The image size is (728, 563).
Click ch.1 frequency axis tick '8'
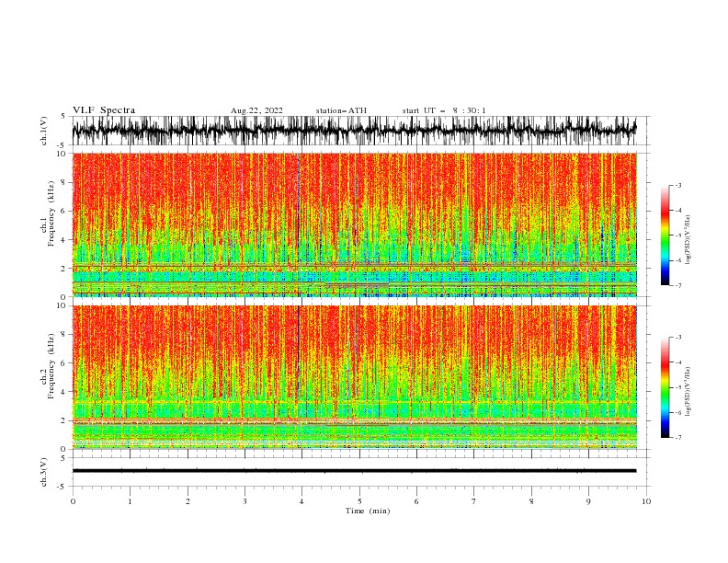(63, 182)
